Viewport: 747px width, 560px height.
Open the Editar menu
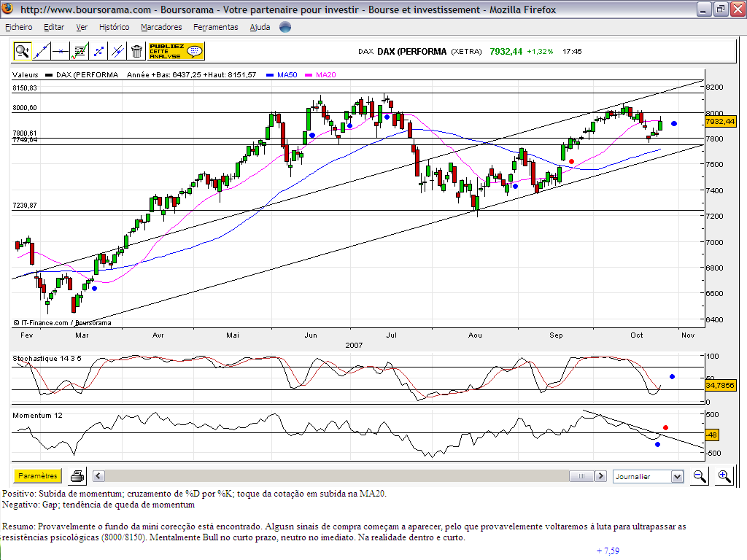coord(54,27)
